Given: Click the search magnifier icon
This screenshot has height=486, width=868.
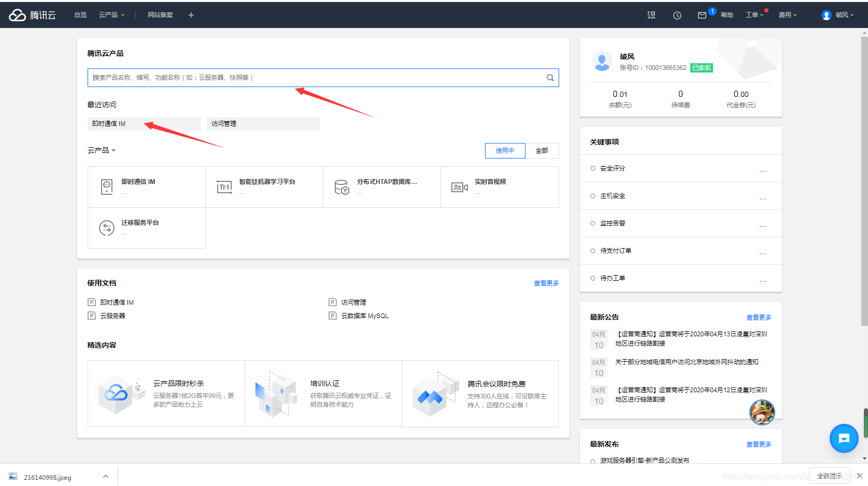Looking at the screenshot, I should click(x=550, y=78).
